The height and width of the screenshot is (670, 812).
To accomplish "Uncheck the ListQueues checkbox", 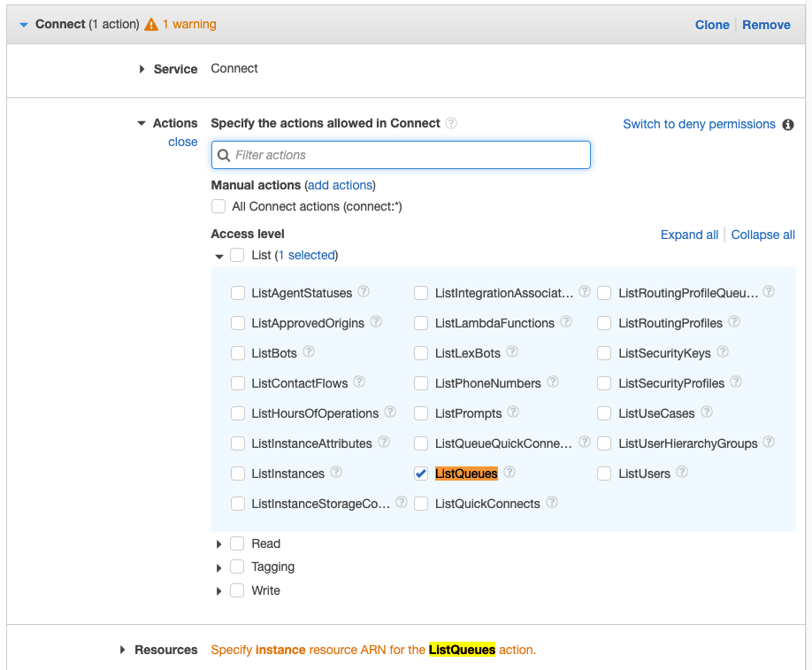I will [421, 474].
